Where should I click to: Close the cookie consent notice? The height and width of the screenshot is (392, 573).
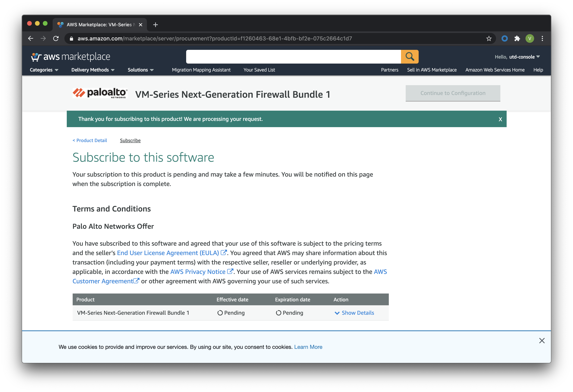542,341
